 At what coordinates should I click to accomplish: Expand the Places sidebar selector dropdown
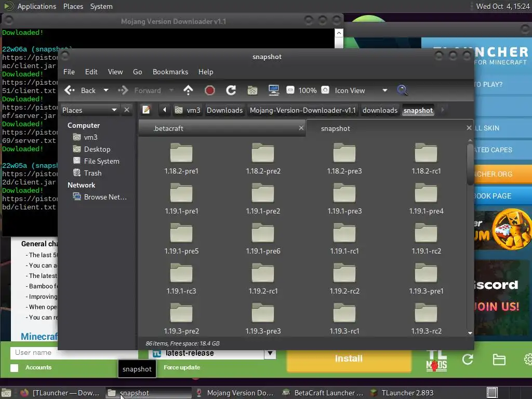[89, 110]
